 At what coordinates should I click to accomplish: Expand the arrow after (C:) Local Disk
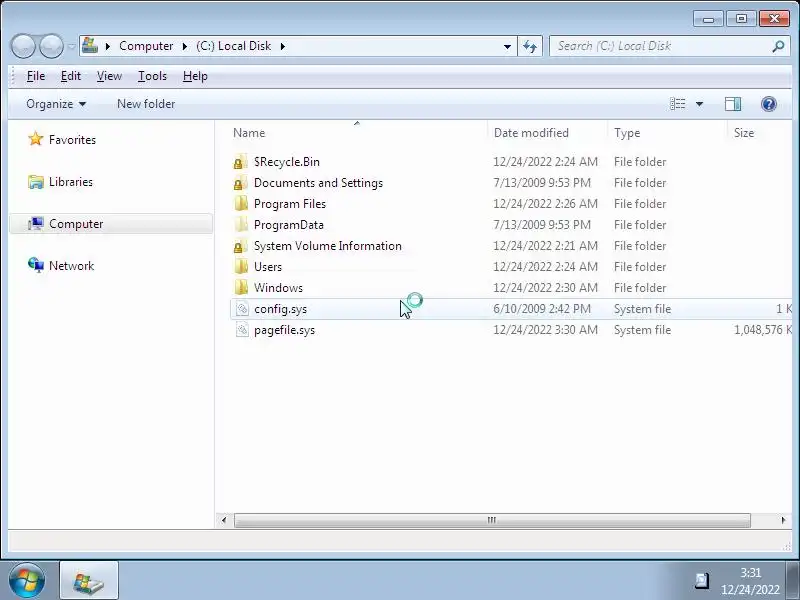(x=283, y=46)
